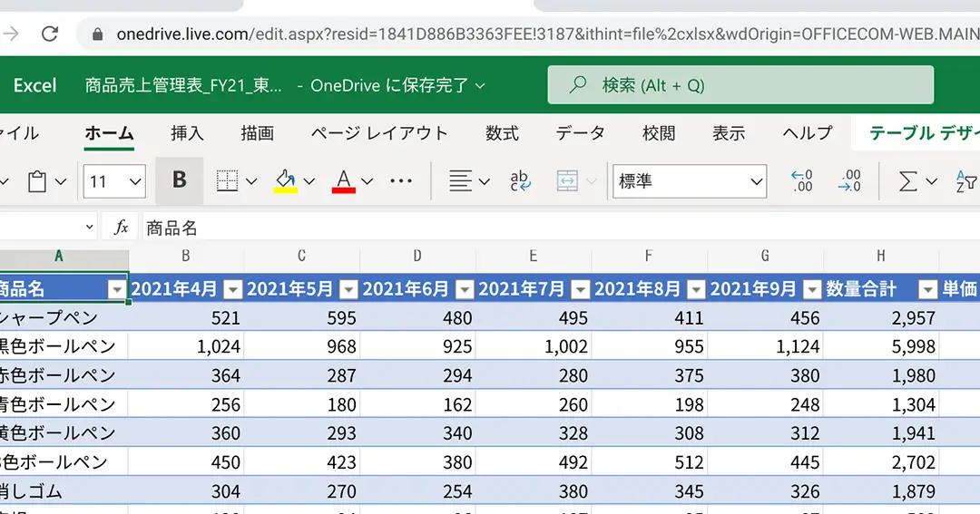Open filter for 2021年5月 column
Image resolution: width=980 pixels, height=514 pixels.
[348, 289]
